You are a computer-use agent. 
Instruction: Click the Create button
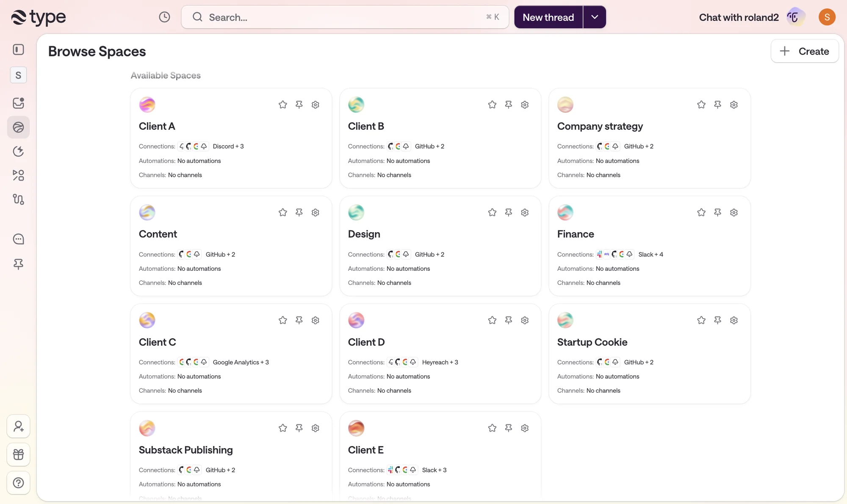pos(805,51)
